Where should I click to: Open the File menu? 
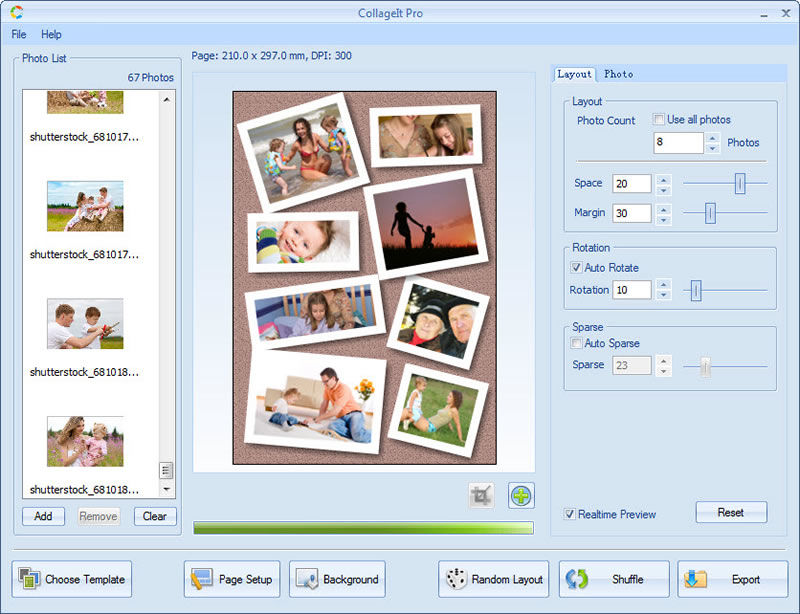click(x=19, y=34)
